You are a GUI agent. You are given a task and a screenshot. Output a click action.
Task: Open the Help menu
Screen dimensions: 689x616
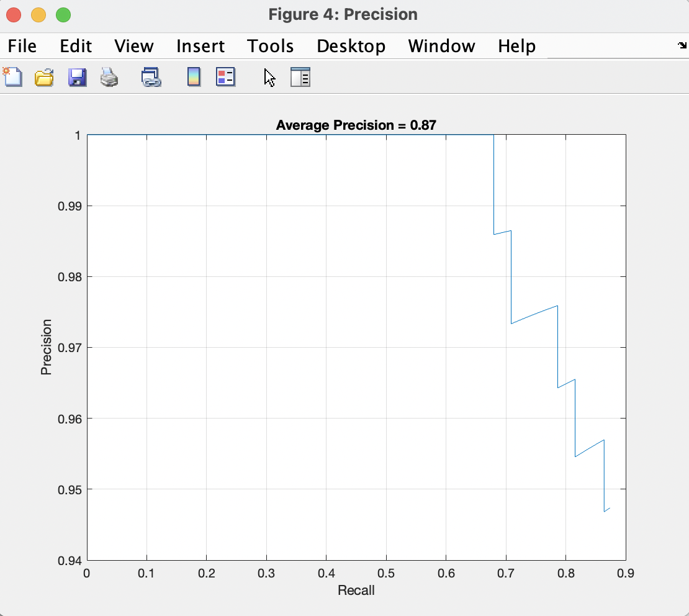pos(516,46)
